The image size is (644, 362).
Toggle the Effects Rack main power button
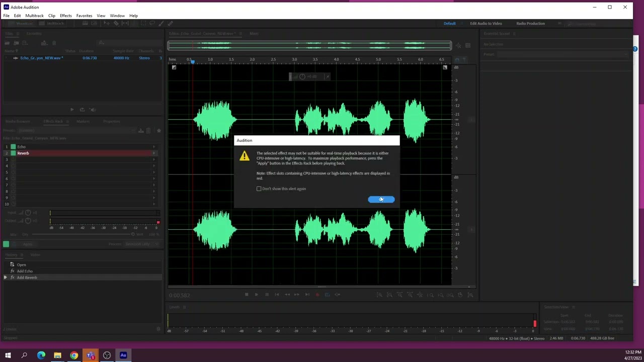[6, 244]
